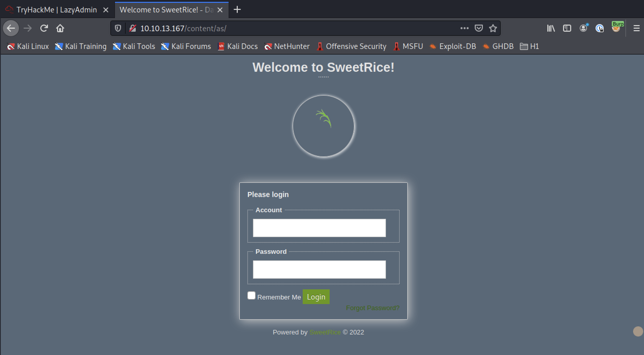Open Kali Docs bookmark
644x355 pixels.
pyautogui.click(x=238, y=46)
